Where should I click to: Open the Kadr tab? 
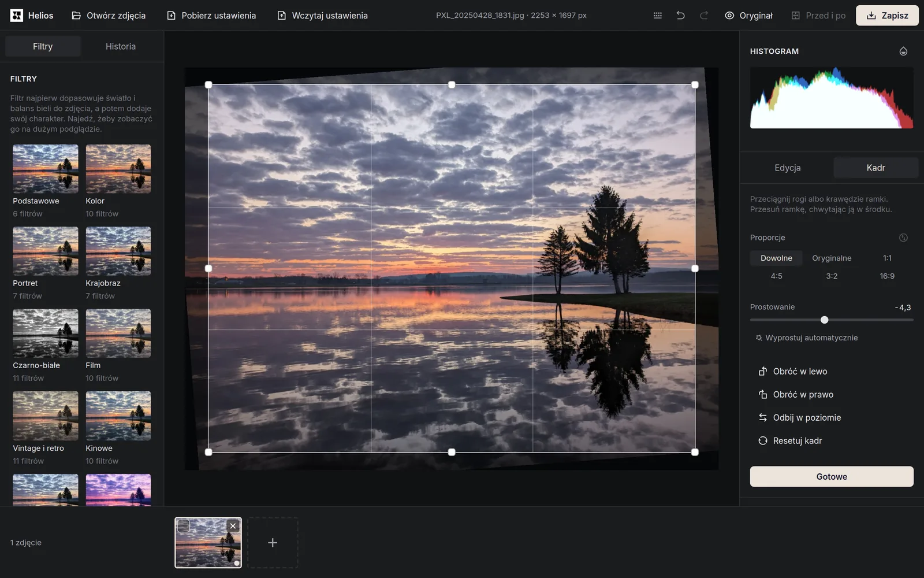pos(875,168)
